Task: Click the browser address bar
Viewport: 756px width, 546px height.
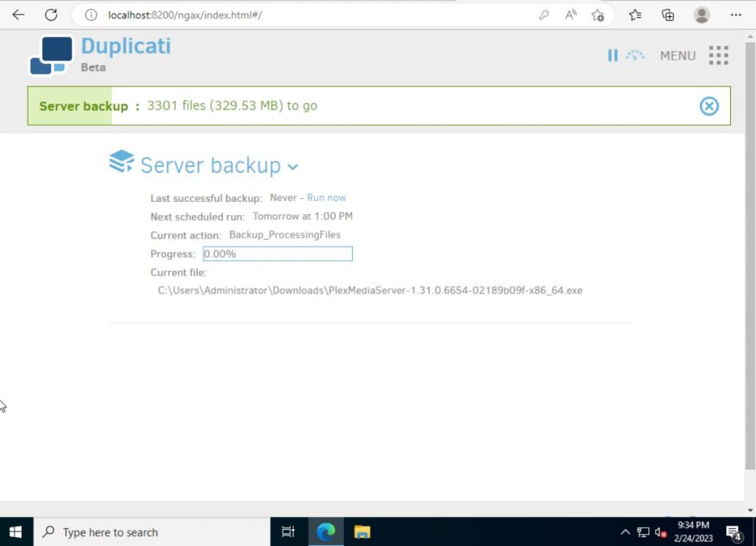Action: click(221, 15)
